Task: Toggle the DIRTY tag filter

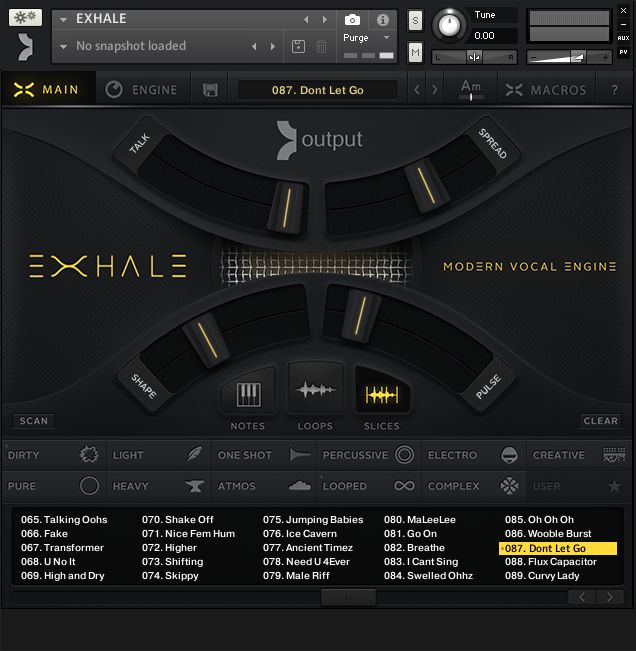Action: pos(54,455)
